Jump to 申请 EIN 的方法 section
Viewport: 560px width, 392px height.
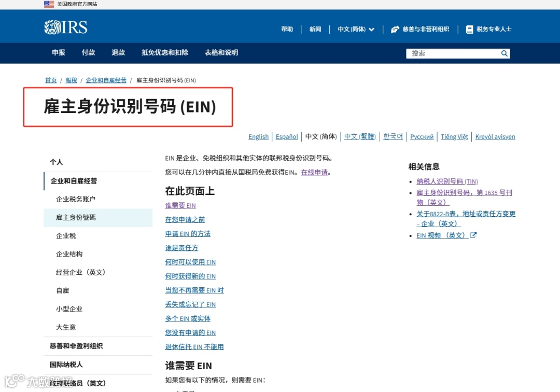188,234
